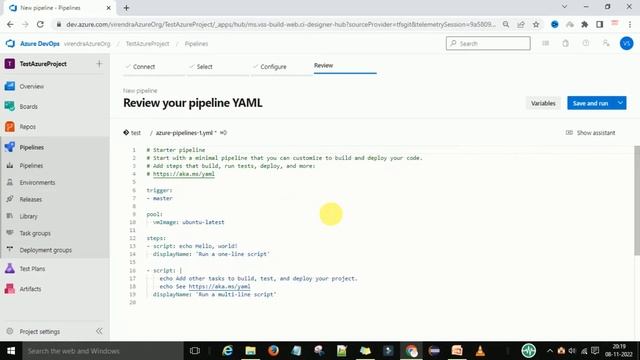Viewport: 640px width, 360px height.
Task: Open user settings icon in header
Action: pyautogui.click(x=606, y=43)
